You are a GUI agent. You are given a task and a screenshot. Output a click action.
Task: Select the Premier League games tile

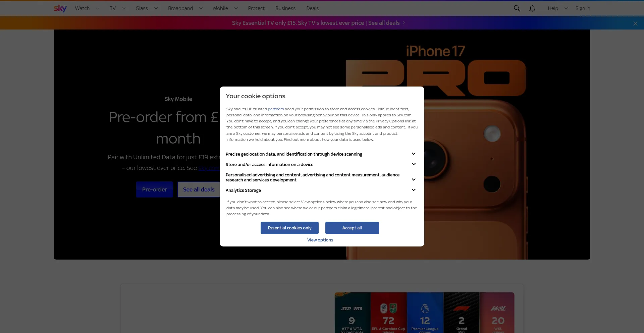click(x=425, y=313)
